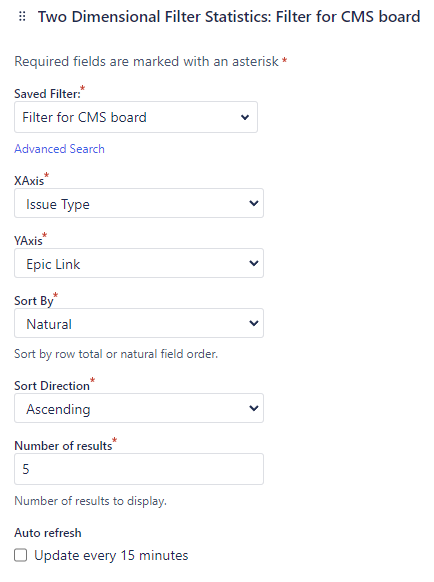Click the "XAxis" field label

pyautogui.click(x=29, y=180)
